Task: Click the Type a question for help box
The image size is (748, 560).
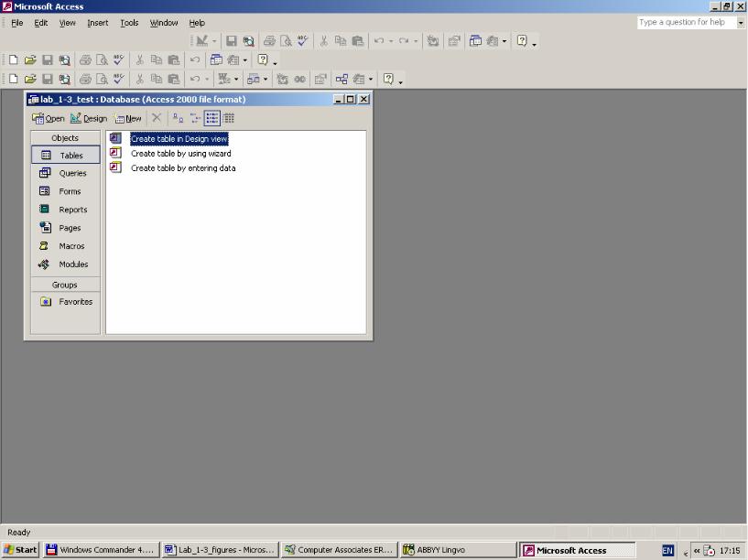Action: click(x=686, y=22)
